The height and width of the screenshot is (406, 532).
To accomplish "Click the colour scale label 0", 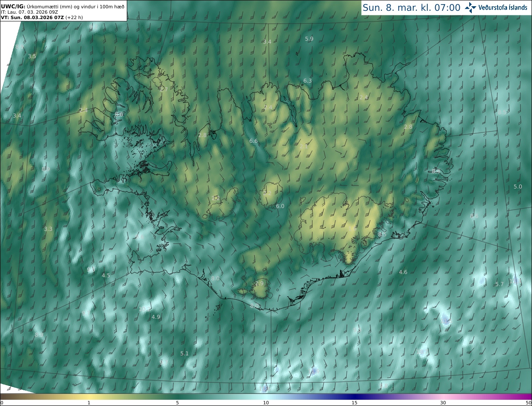I will [2, 403].
